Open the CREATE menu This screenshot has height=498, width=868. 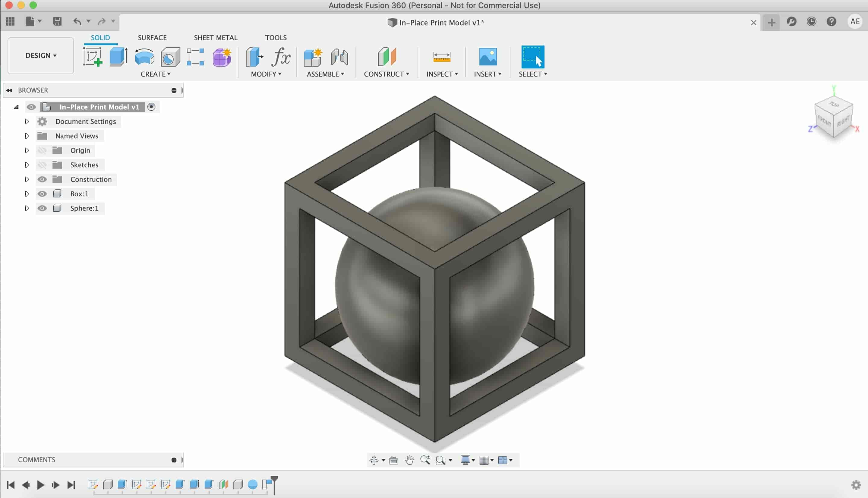[156, 74]
